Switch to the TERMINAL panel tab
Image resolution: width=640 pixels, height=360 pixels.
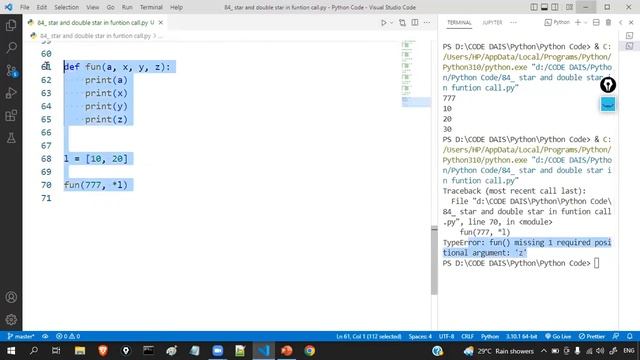tap(459, 22)
